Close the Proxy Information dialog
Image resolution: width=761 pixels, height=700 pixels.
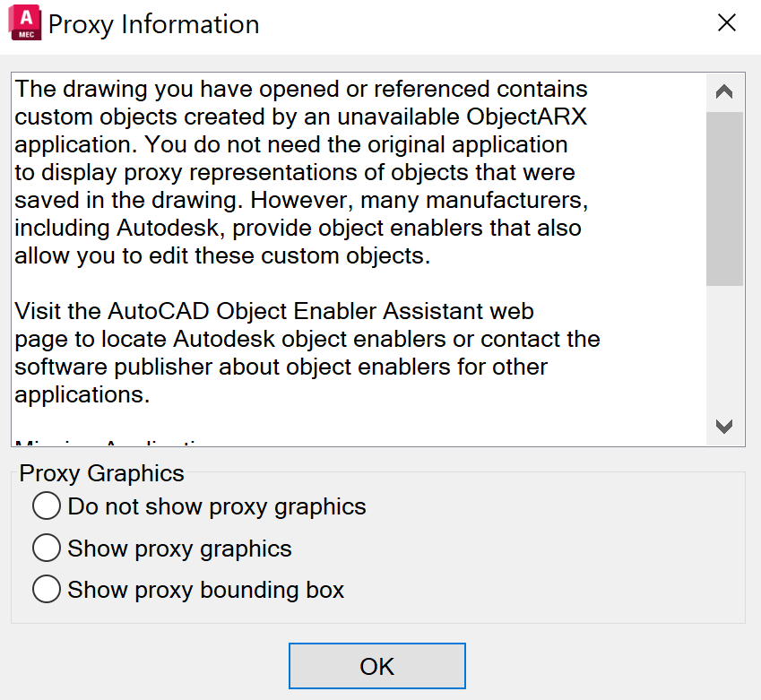tap(727, 23)
